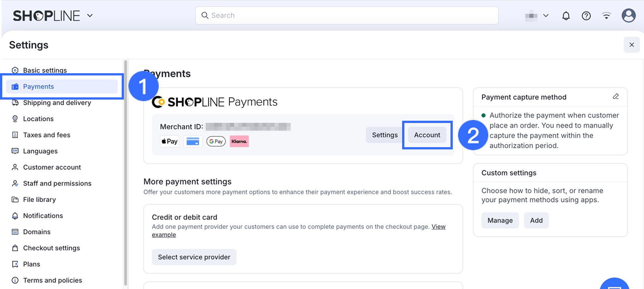Open the View example link
This screenshot has width=644, height=289.
click(438, 227)
